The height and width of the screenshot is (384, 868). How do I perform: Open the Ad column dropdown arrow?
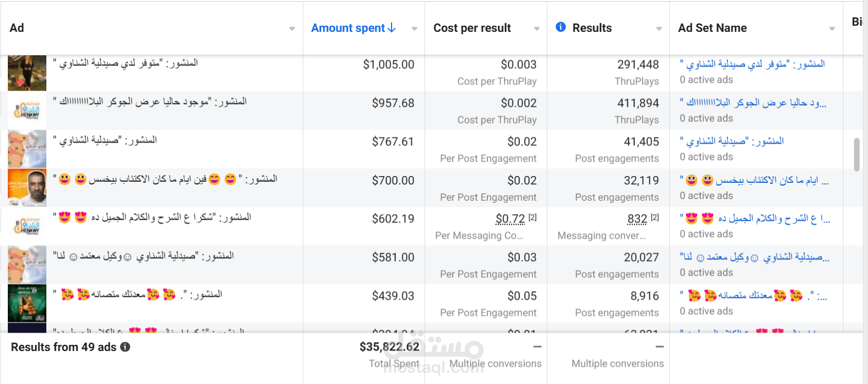(292, 29)
